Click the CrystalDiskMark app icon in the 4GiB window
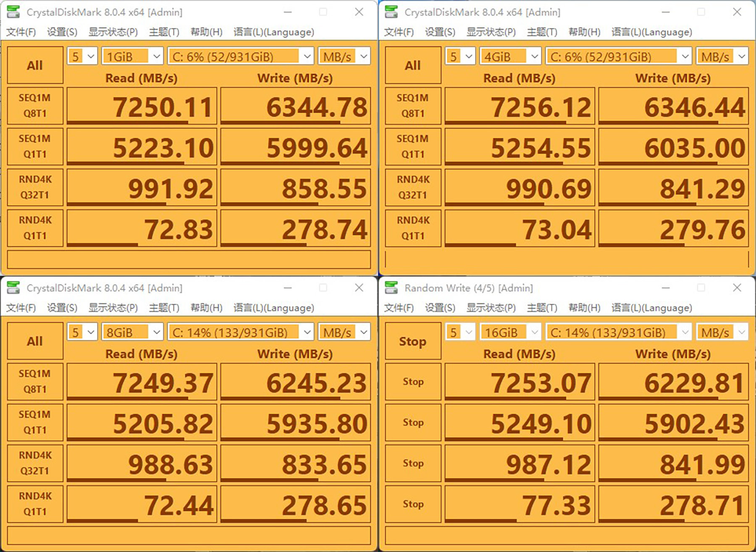Screen dimensions: 756x552 [391, 12]
